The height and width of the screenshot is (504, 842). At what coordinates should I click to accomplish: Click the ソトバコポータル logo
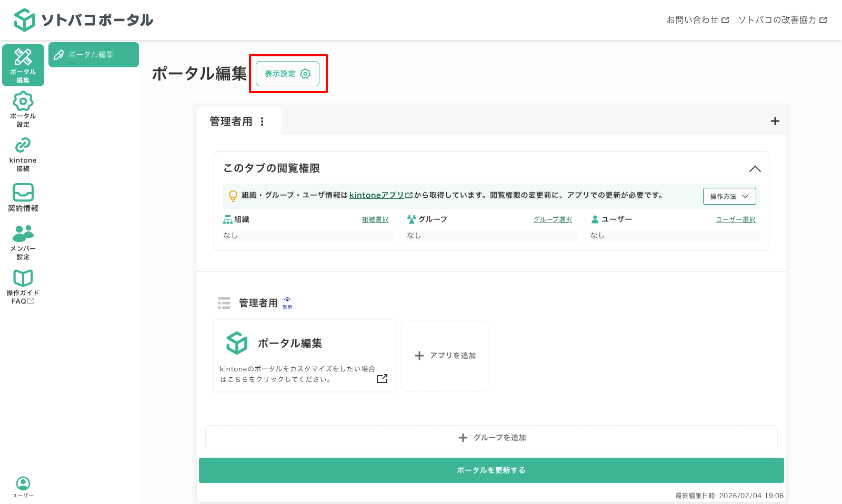(84, 19)
